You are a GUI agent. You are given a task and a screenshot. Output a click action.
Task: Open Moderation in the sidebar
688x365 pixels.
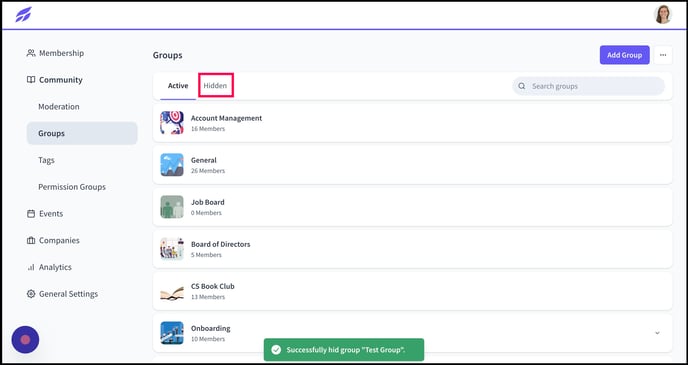(59, 107)
